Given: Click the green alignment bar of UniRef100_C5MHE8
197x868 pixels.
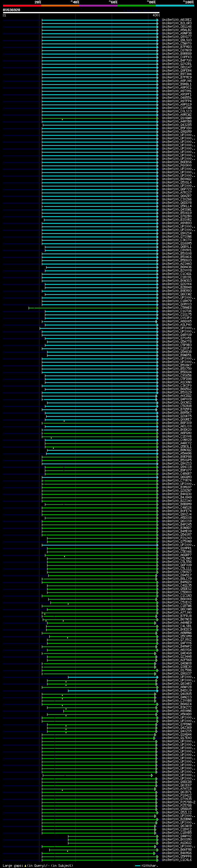Looking at the screenshot, I should click(93, 308).
